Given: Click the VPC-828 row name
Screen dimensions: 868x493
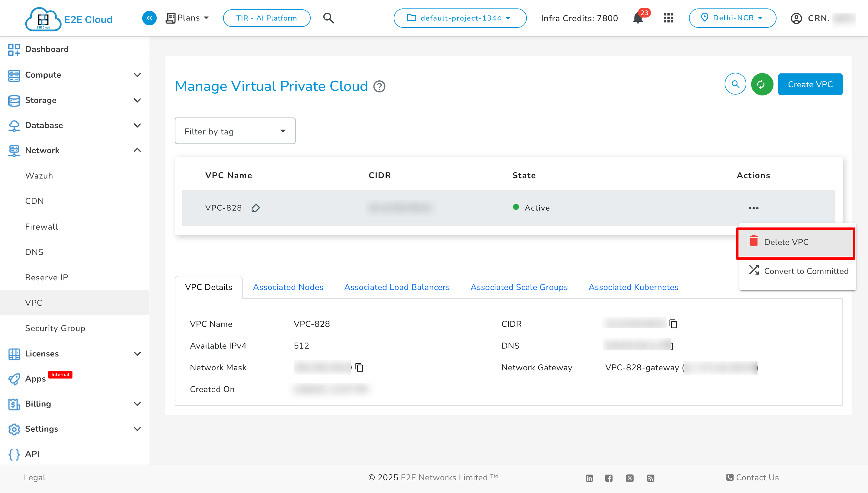Looking at the screenshot, I should 223,208.
